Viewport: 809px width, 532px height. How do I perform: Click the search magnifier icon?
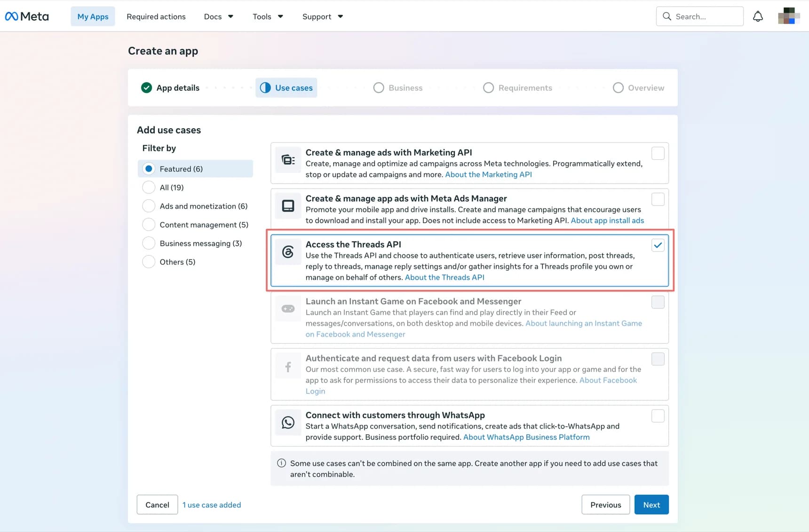click(666, 16)
